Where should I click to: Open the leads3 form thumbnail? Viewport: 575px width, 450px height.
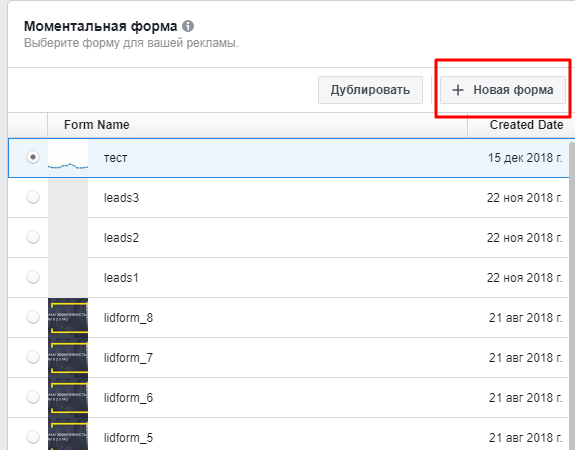tap(68, 198)
